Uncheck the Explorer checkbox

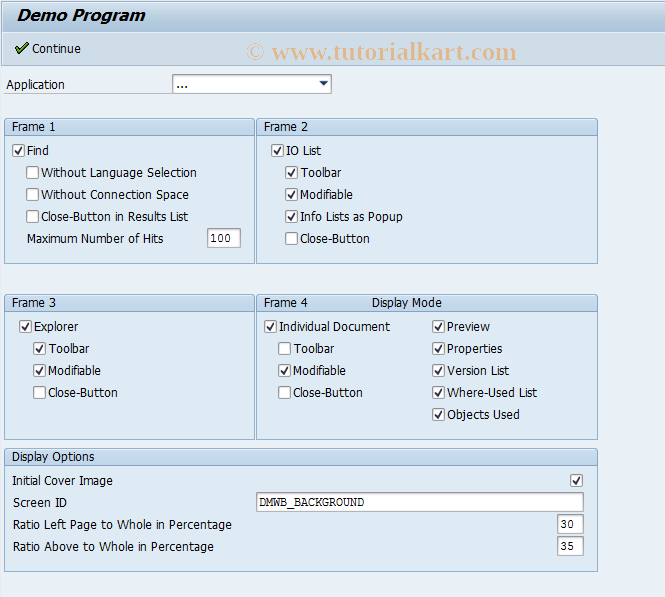pyautogui.click(x=25, y=326)
